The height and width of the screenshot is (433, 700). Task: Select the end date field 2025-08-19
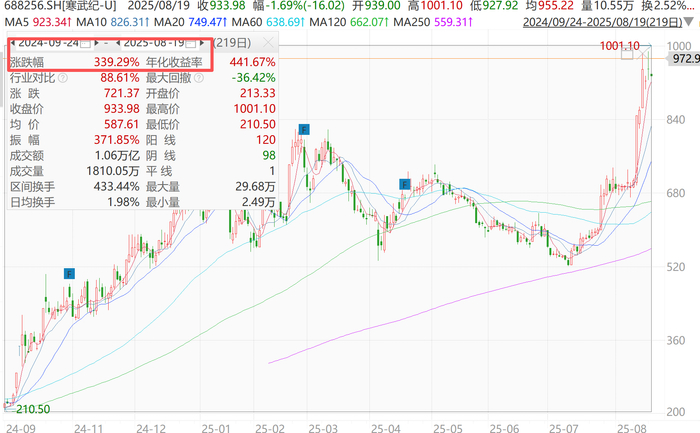point(154,43)
